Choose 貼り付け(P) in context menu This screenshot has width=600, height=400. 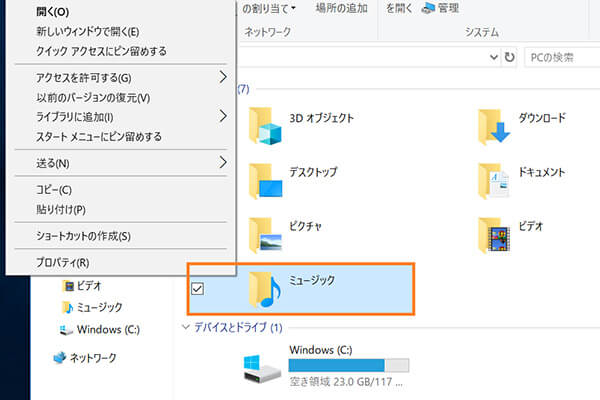click(x=60, y=210)
